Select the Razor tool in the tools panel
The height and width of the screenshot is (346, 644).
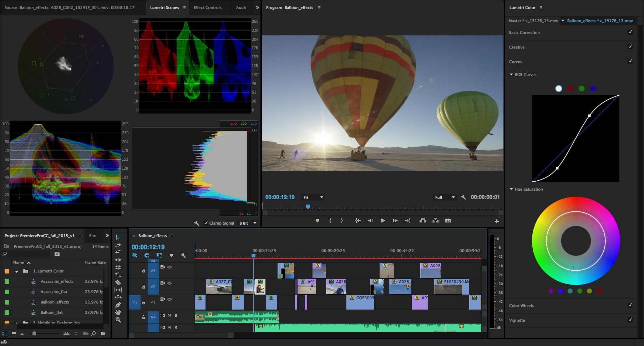coord(118,282)
